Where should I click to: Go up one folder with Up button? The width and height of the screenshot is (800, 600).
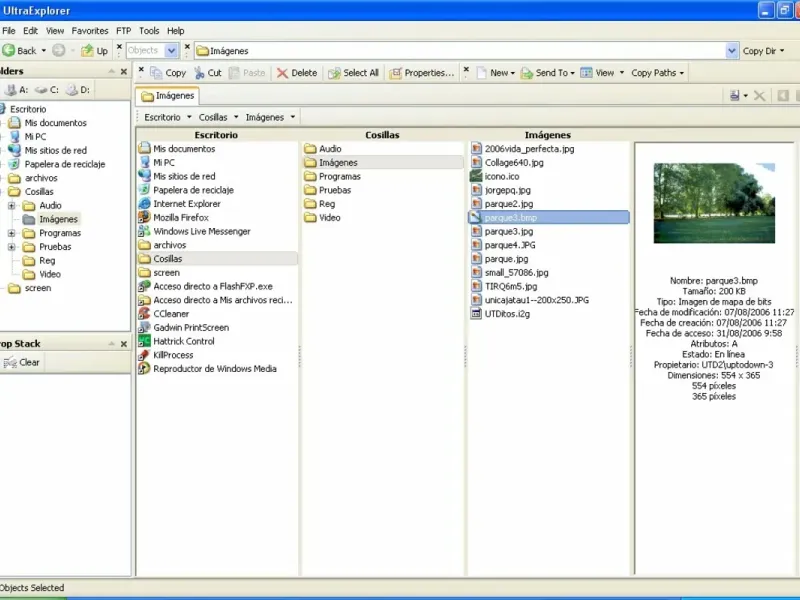click(x=95, y=51)
